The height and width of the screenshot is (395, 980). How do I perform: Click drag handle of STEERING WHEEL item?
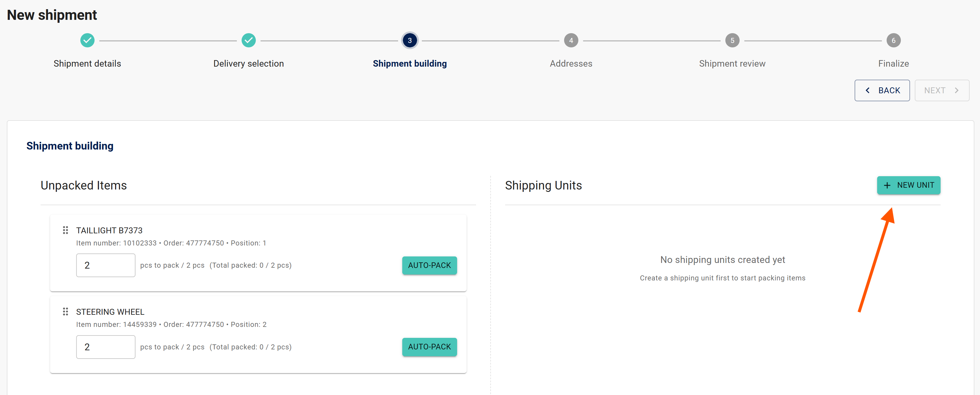point(66,311)
